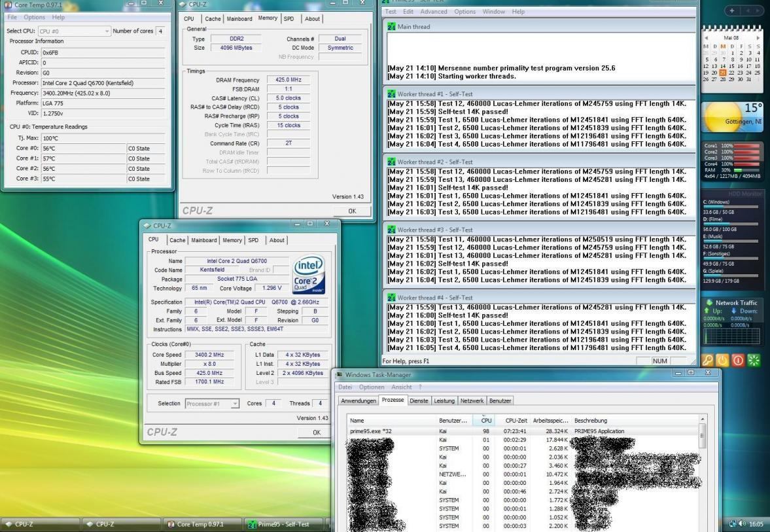Screen dimensions: 770x532
Task: Switch to About tab in lower CPU-Z window
Action: tap(277, 240)
